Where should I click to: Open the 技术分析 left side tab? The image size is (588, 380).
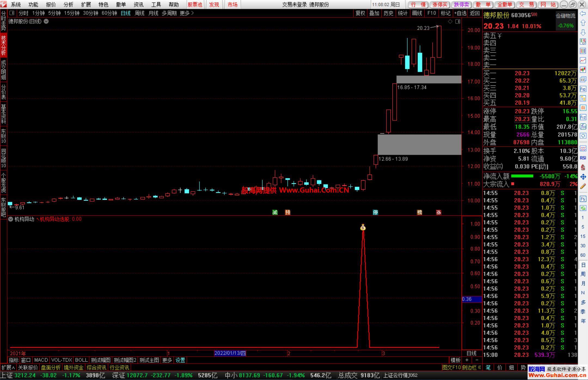point(3,45)
